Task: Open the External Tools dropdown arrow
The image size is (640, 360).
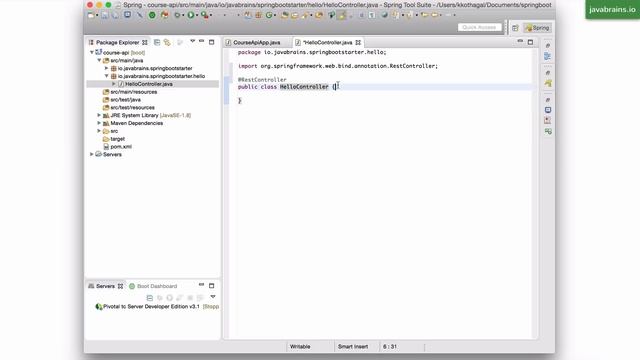Action: [x=211, y=16]
